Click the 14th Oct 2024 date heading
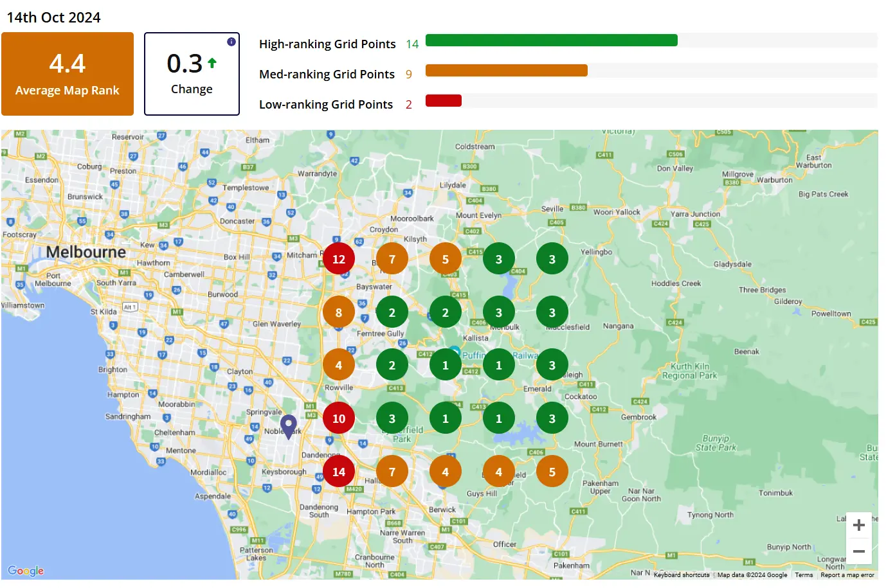Image resolution: width=886 pixels, height=588 pixels. [x=54, y=17]
